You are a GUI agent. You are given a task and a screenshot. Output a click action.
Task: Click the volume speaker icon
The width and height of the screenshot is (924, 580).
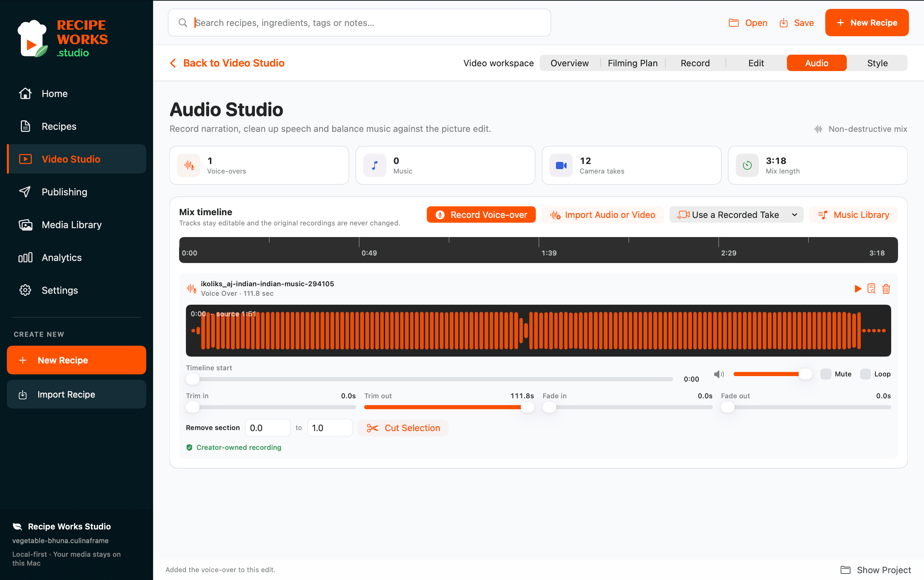(x=719, y=374)
